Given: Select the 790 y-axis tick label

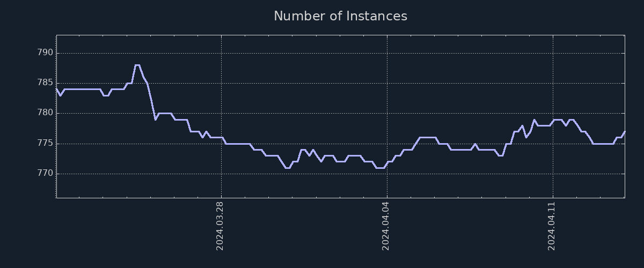Looking at the screenshot, I should coord(45,53).
